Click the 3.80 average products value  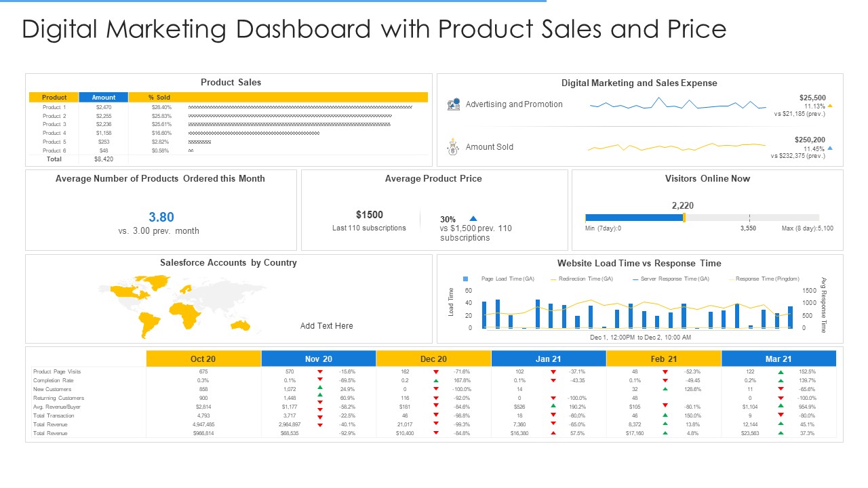point(161,217)
